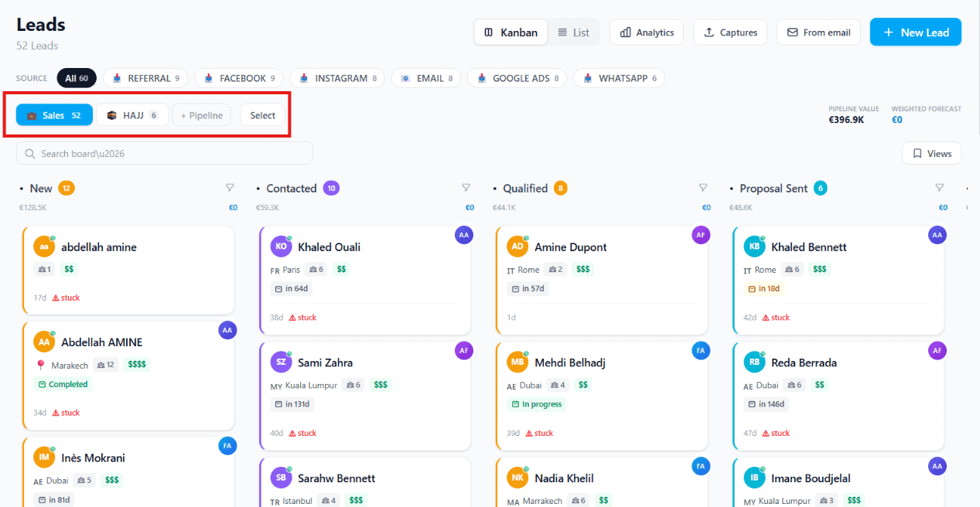Open the Contacted column filter icon
Screen dimensions: 980x507
tap(466, 188)
